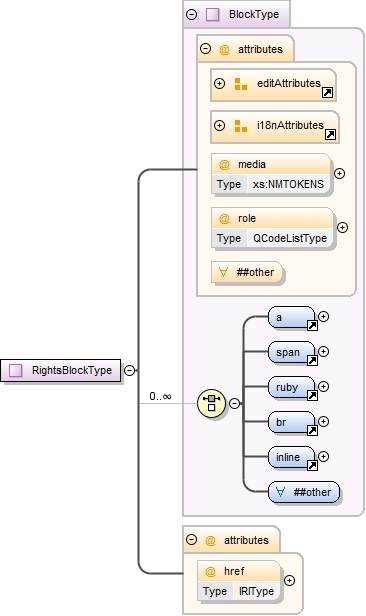Expand the i18nAttributes group

tap(220, 125)
